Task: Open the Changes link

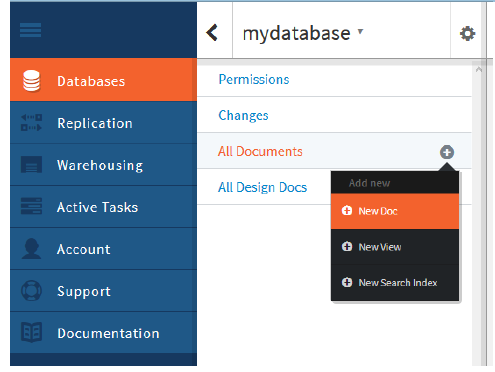Action: coord(243,115)
